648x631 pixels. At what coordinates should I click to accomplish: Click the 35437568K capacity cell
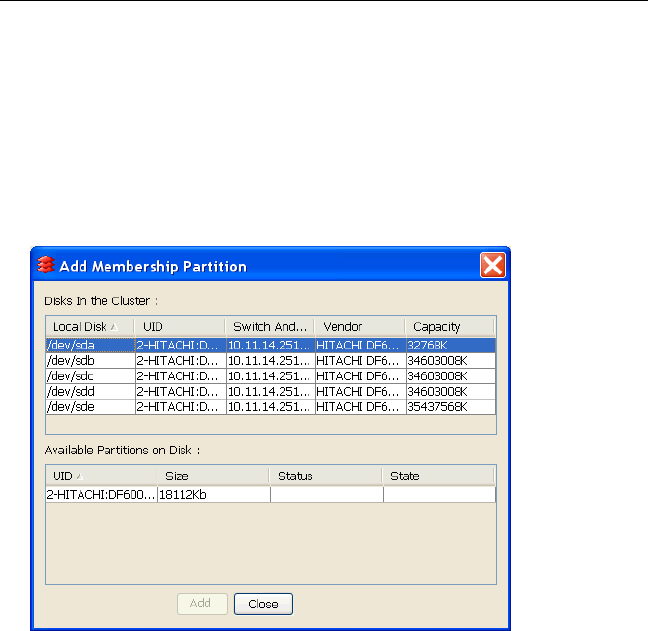click(x=449, y=407)
